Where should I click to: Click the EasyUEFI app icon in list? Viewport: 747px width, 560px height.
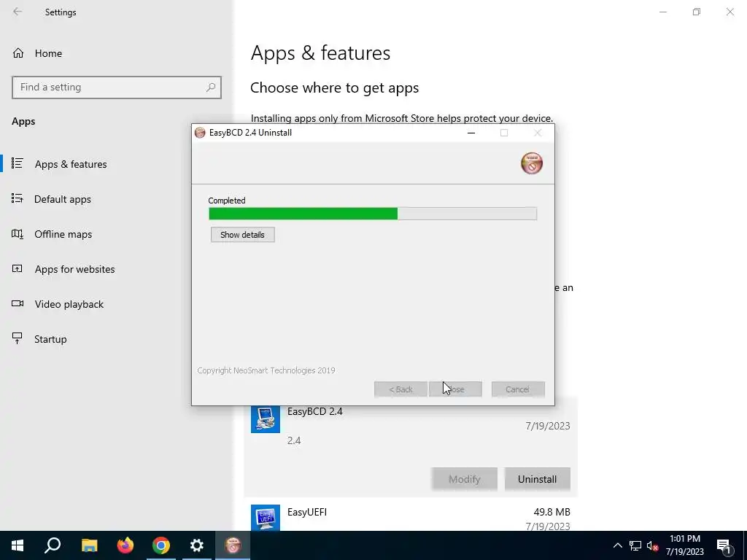266,518
